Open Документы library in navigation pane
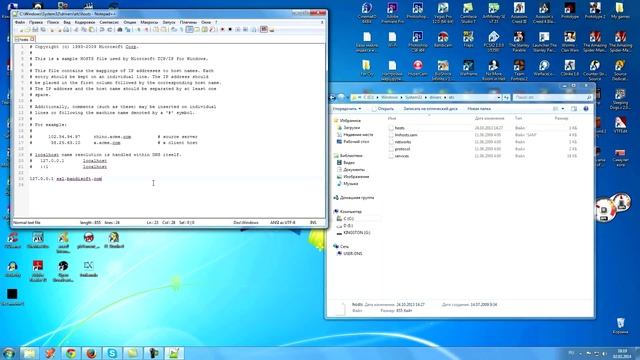Image resolution: width=640 pixels, height=360 pixels. (x=354, y=170)
